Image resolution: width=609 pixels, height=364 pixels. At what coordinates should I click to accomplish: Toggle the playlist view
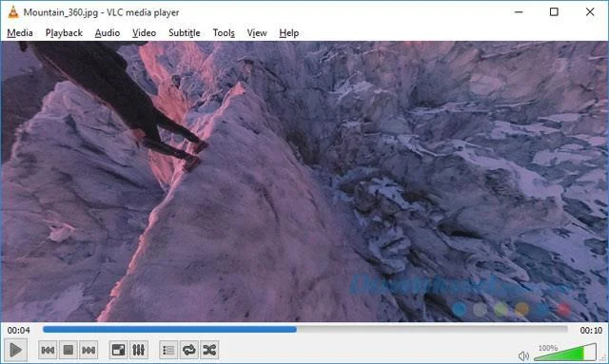pyautogui.click(x=168, y=350)
